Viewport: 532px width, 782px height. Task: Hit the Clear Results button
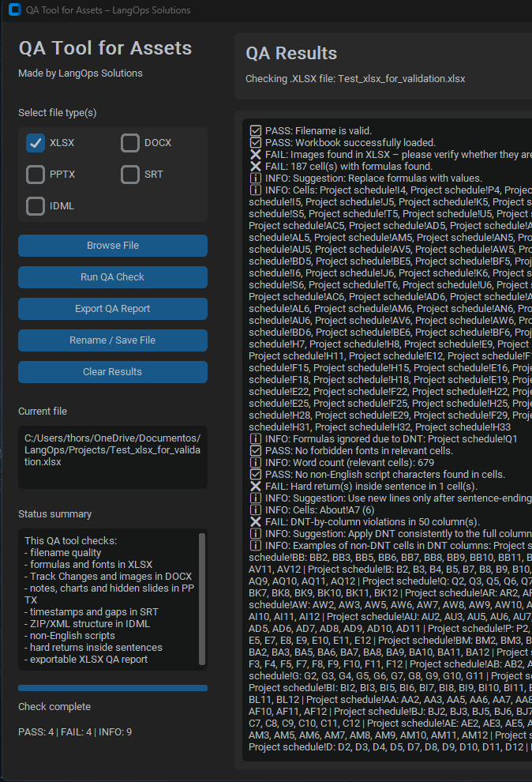pos(113,372)
